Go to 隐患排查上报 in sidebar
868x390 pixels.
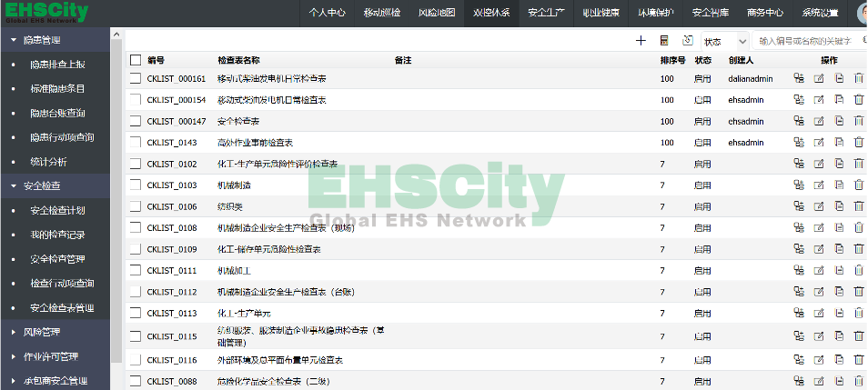[57, 65]
